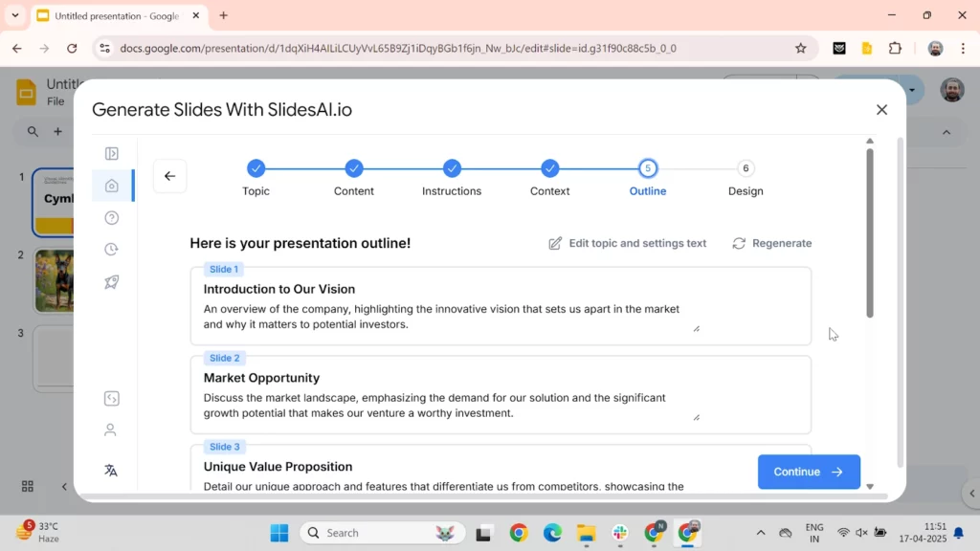
Task: Click the rocket icon in sidebar
Action: [112, 282]
